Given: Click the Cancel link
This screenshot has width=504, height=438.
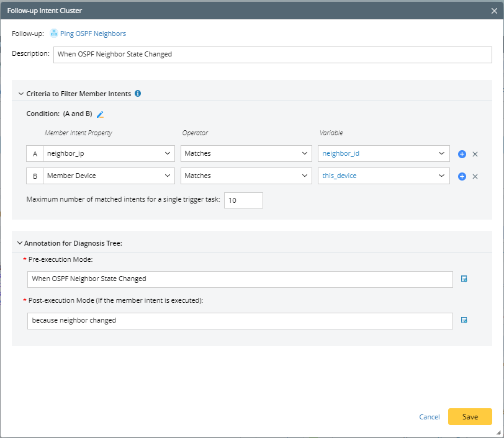Looking at the screenshot, I should 430,417.
